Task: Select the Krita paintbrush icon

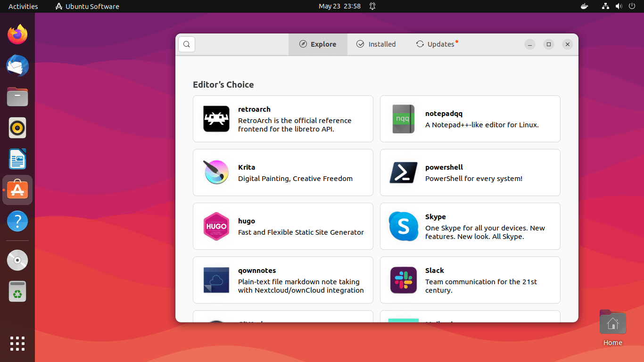Action: pyautogui.click(x=216, y=173)
